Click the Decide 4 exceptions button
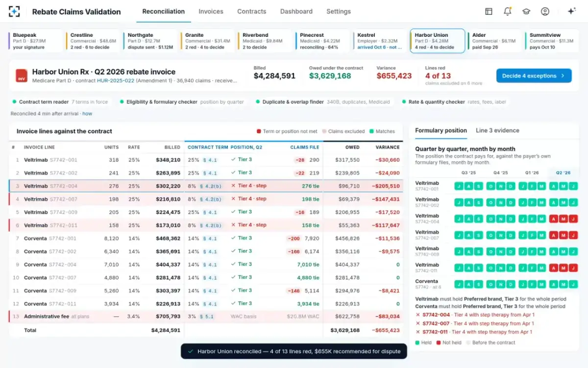Image resolution: width=588 pixels, height=368 pixels. click(x=534, y=76)
